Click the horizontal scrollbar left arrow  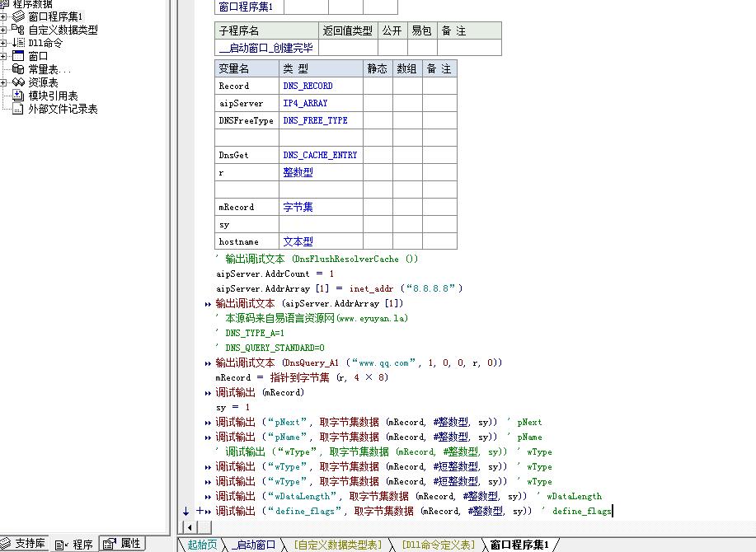(x=190, y=527)
